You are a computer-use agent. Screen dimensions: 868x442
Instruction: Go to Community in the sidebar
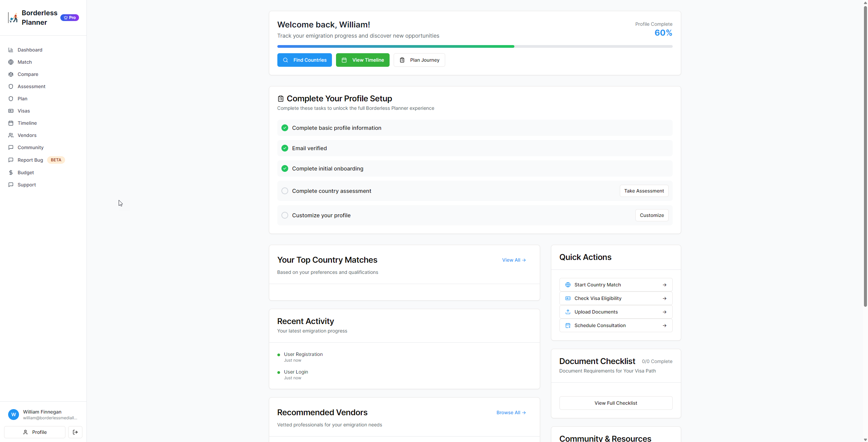tap(31, 147)
